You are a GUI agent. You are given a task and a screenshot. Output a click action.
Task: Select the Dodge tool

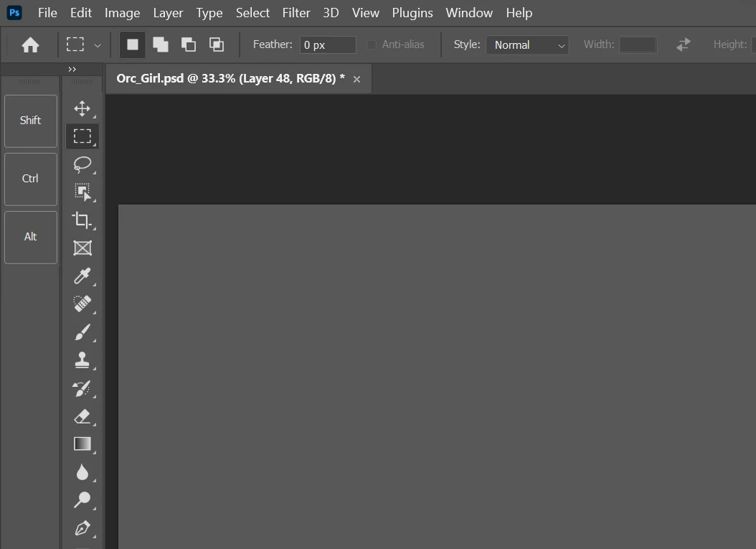82,499
